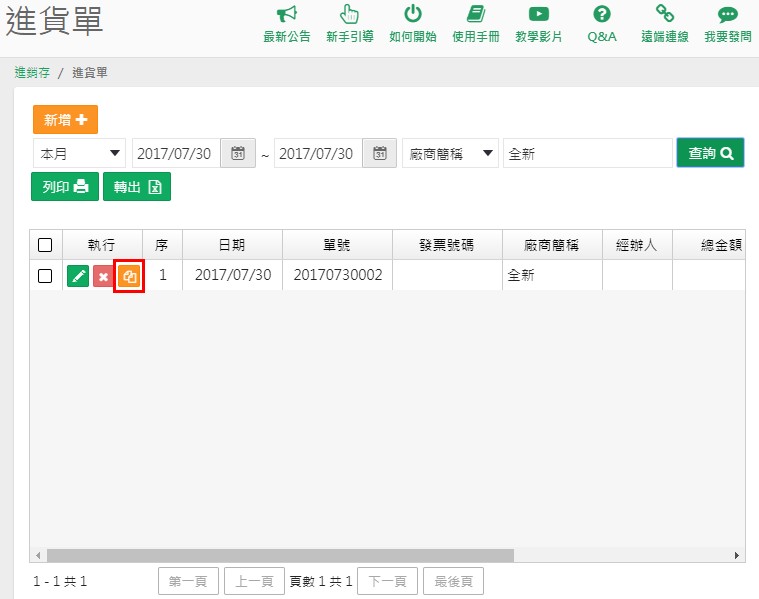Click 如何開始 power icon
The image size is (759, 599).
pyautogui.click(x=412, y=14)
